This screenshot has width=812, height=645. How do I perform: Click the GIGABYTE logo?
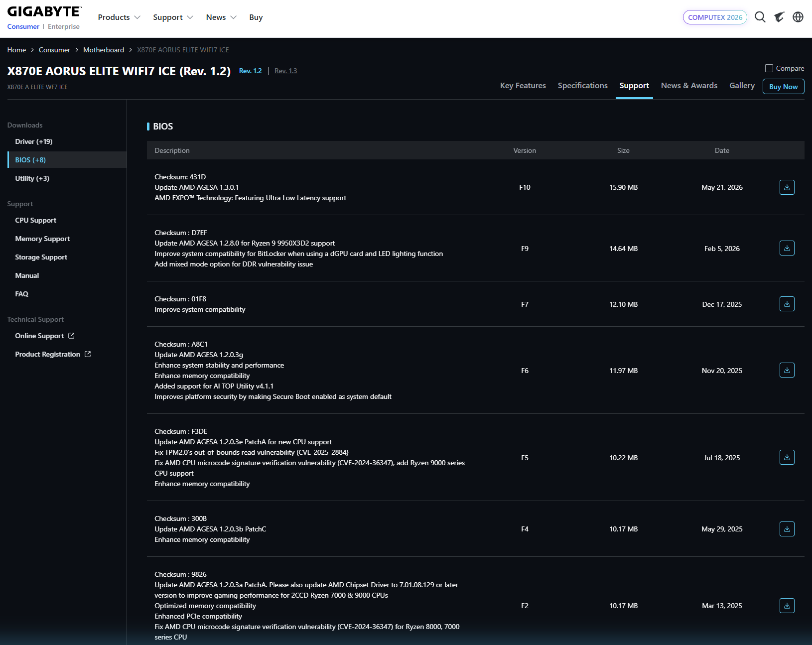click(44, 11)
